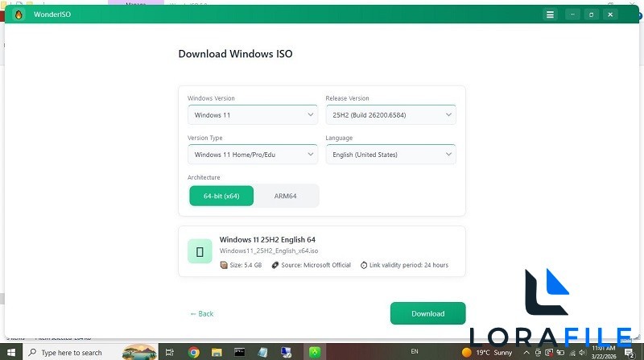Open the Windows Start menu
The image size is (644, 360).
(11, 352)
